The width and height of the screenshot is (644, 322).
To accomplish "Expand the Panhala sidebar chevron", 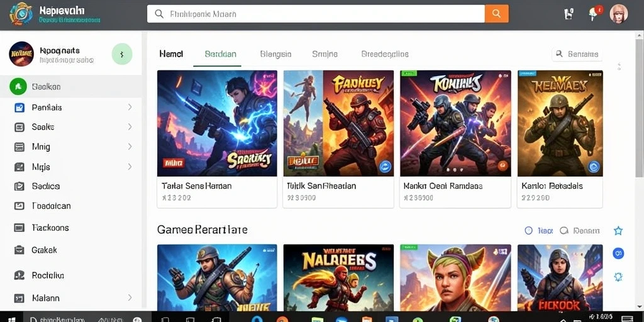I will coord(130,107).
